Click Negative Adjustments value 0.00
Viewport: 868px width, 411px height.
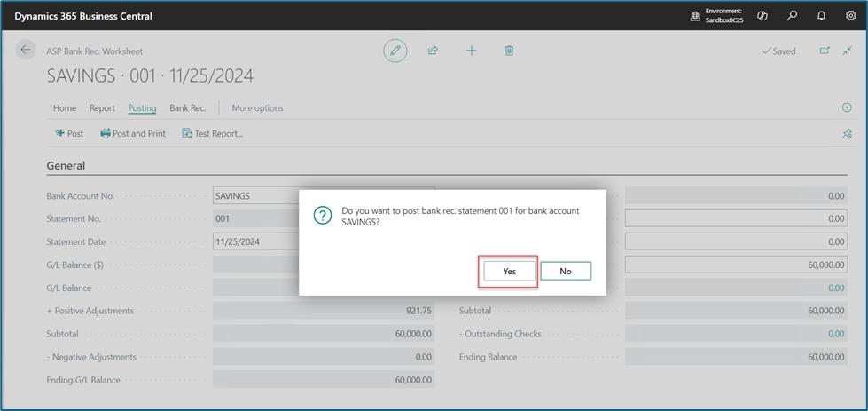pos(324,357)
